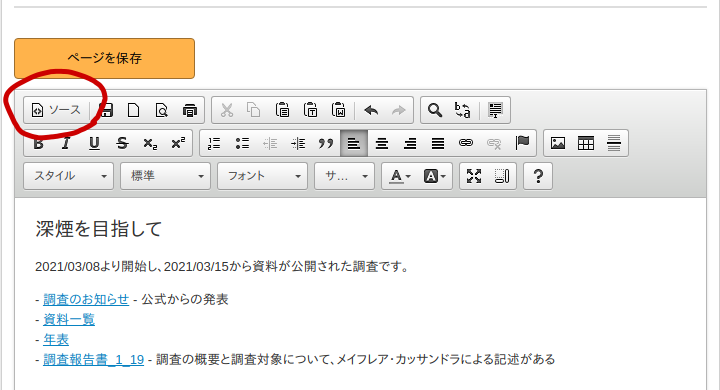Open the 標準 format dropdown
This screenshot has height=390, width=720.
point(165,176)
